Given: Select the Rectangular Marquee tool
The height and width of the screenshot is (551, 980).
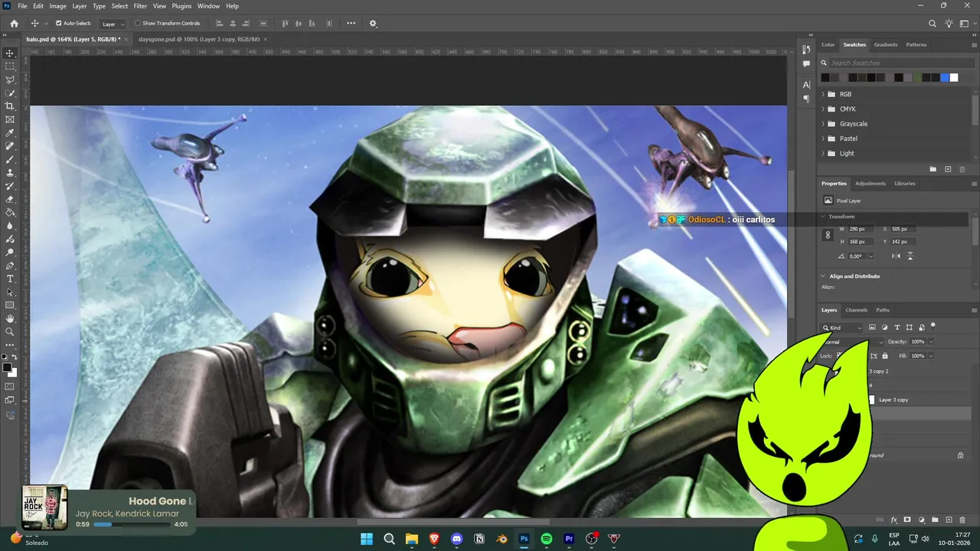Looking at the screenshot, I should 10,67.
